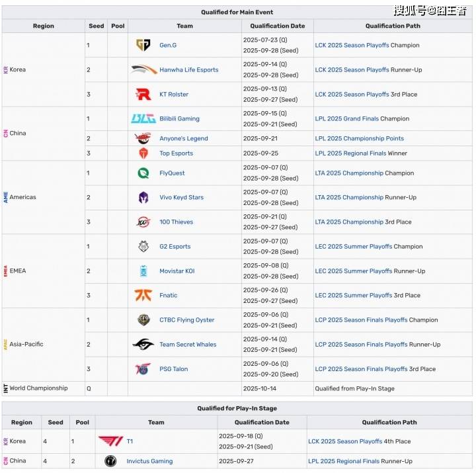Viewport: 476px width, 473px height.
Task: Follow the Vivo Keyd Stars link
Action: (x=181, y=198)
